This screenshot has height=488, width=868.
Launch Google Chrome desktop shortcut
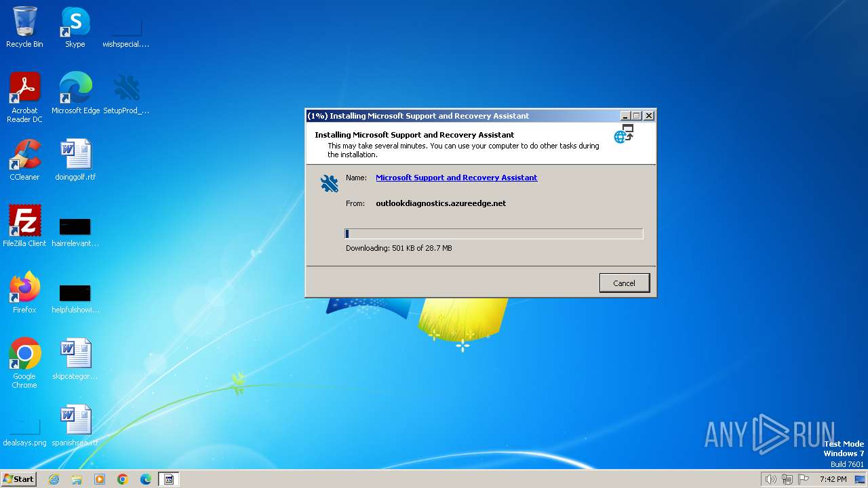[24, 363]
